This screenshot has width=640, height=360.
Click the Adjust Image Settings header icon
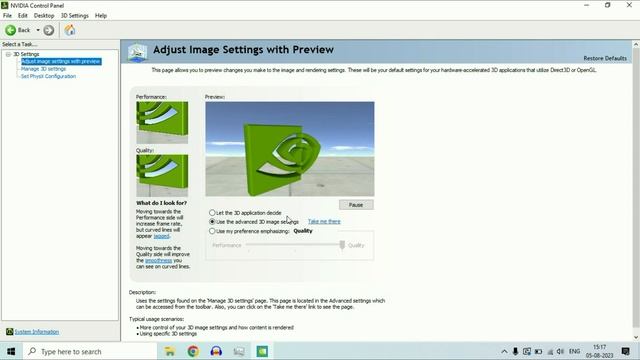pos(138,53)
